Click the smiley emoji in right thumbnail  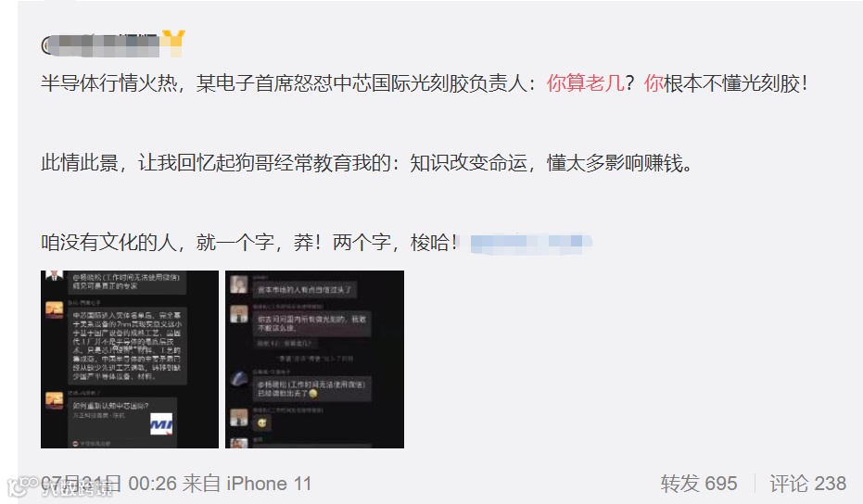coord(261,422)
